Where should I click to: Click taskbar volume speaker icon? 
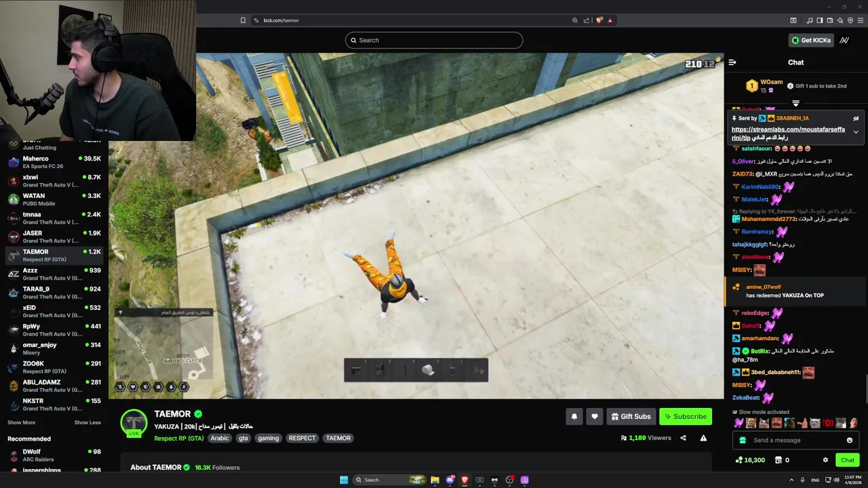click(x=835, y=480)
